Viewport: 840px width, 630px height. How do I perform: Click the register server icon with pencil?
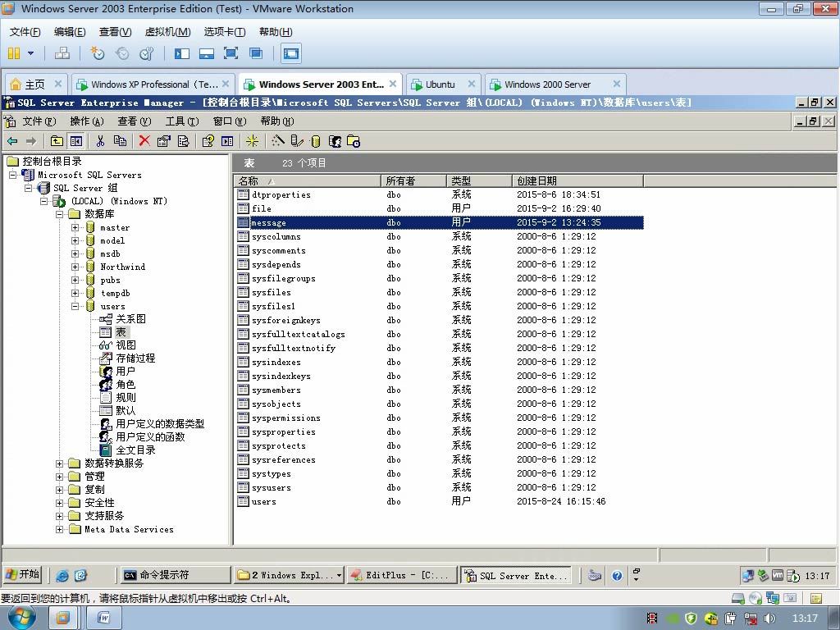click(x=296, y=141)
